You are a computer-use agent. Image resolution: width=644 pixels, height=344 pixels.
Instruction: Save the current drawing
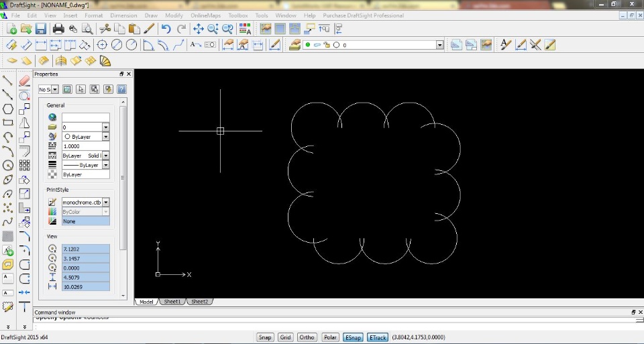(41, 29)
